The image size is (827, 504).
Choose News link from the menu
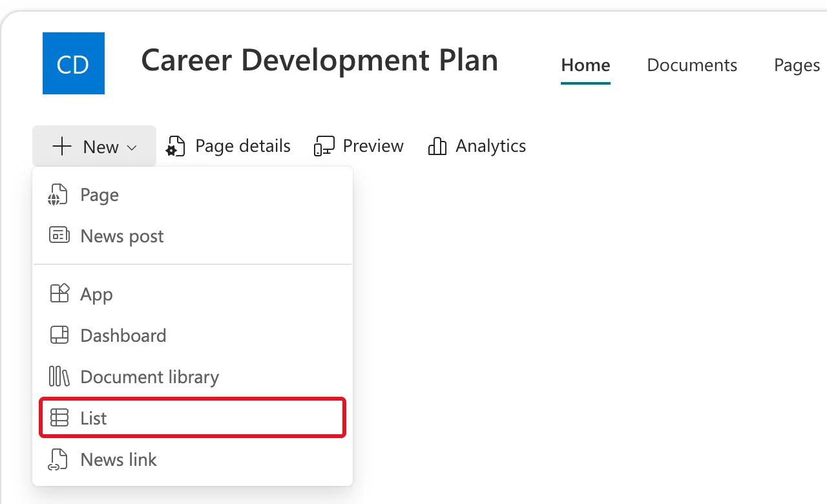click(193, 459)
